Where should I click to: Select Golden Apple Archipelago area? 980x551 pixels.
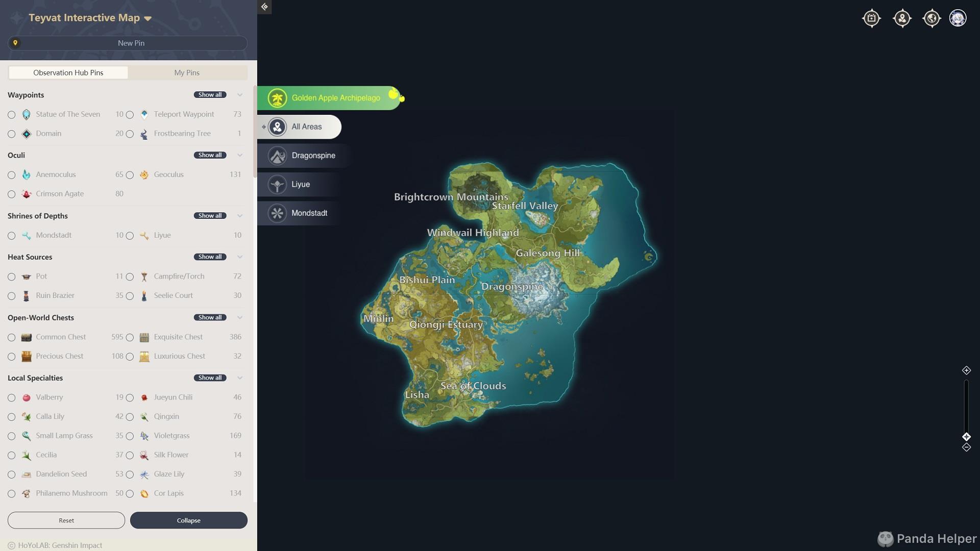(329, 98)
